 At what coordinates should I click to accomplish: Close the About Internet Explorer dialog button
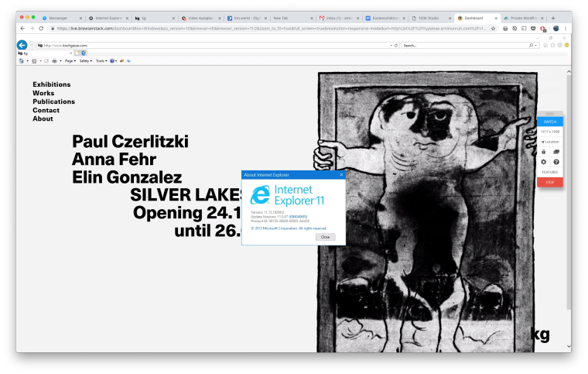325,237
